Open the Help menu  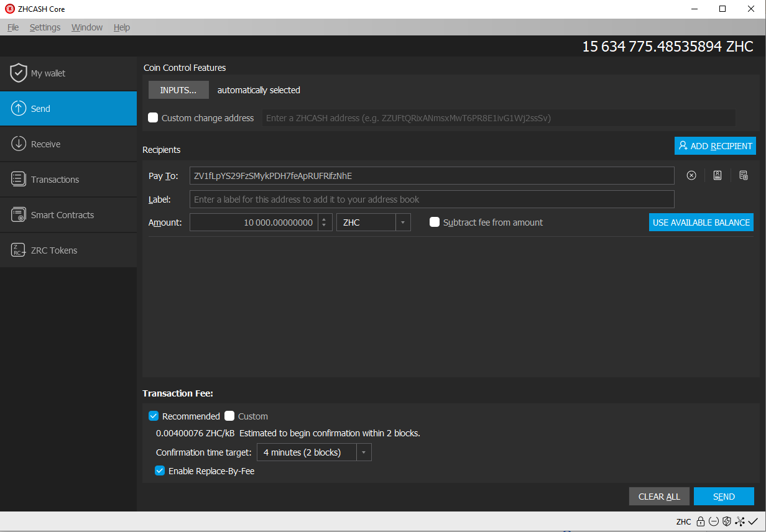pyautogui.click(x=122, y=27)
